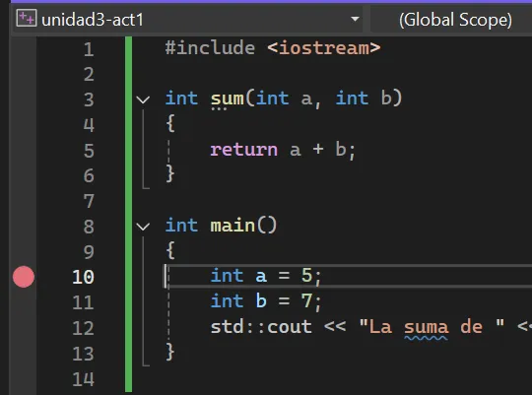This screenshot has height=395, width=532.
Task: Collapse the main function fold chevron
Action: tap(143, 227)
